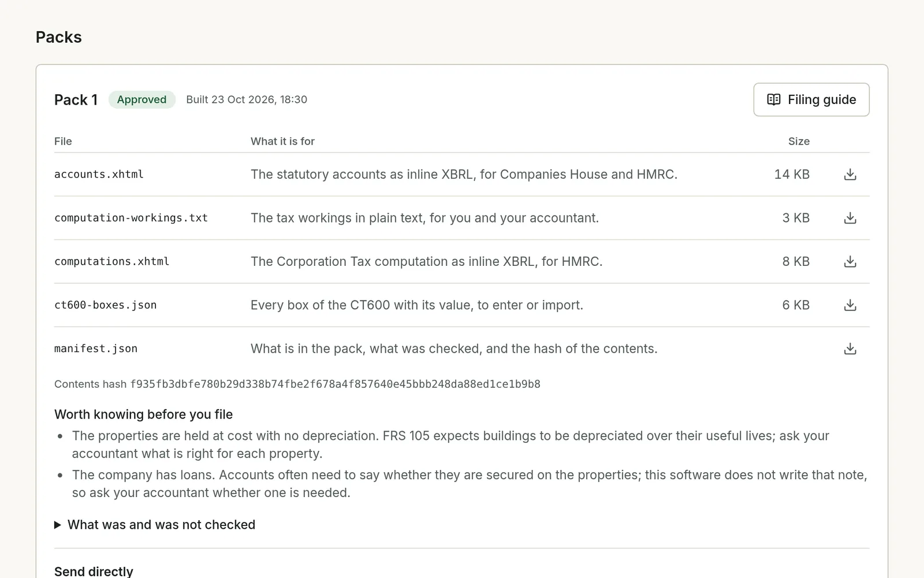924x578 pixels.
Task: Download the manifest.json file
Action: (x=850, y=349)
